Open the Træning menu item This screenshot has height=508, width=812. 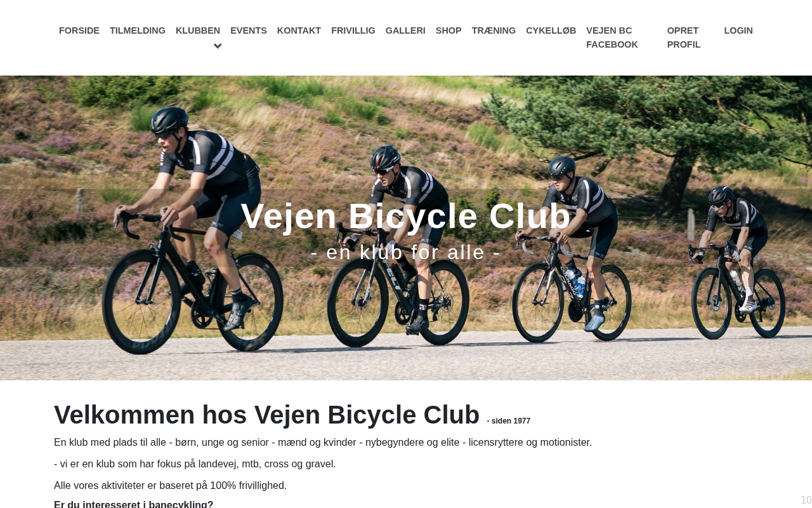point(494,30)
